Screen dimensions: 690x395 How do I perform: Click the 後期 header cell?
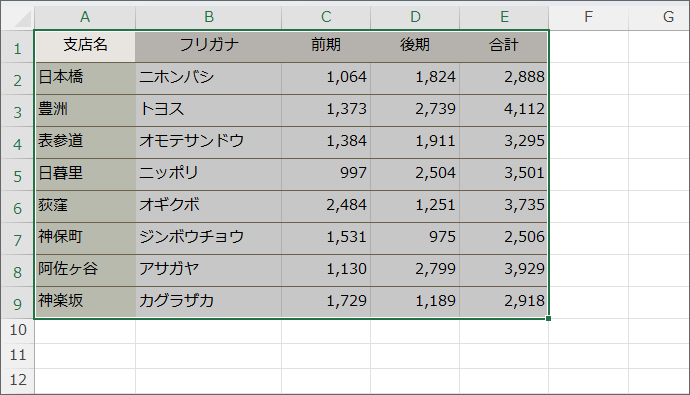point(415,46)
